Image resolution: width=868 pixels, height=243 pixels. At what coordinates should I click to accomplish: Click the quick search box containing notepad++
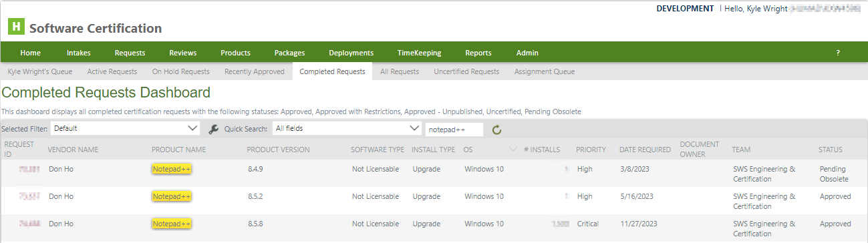pyautogui.click(x=454, y=129)
